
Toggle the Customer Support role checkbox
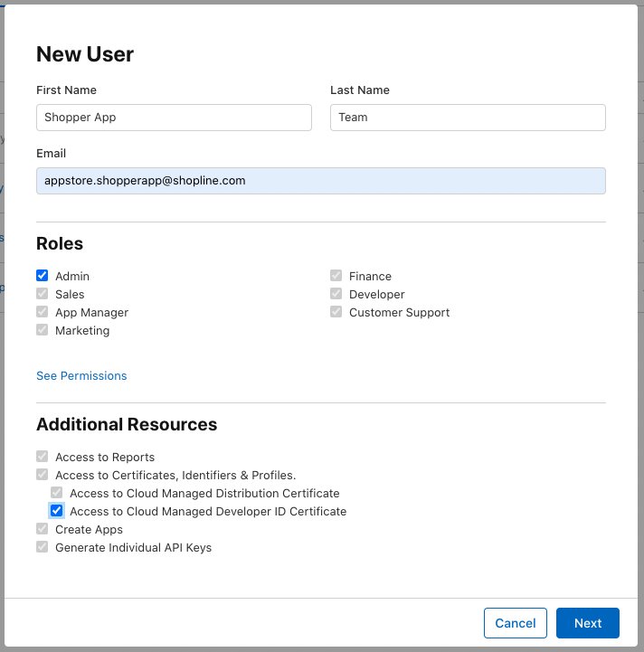point(336,312)
